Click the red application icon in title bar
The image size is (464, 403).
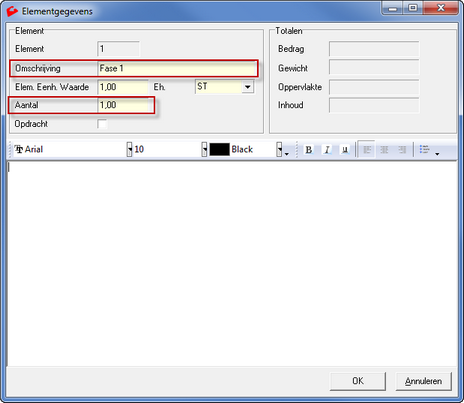coord(12,11)
